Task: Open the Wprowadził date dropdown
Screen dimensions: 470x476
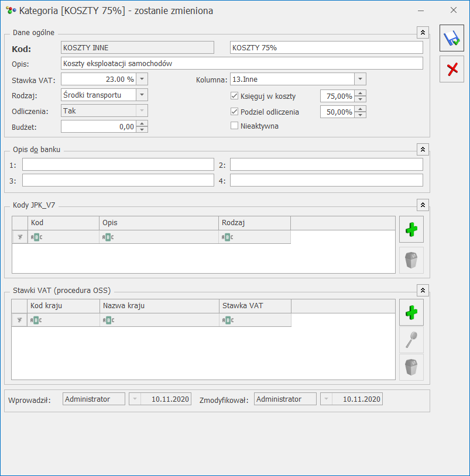Action: click(x=135, y=399)
